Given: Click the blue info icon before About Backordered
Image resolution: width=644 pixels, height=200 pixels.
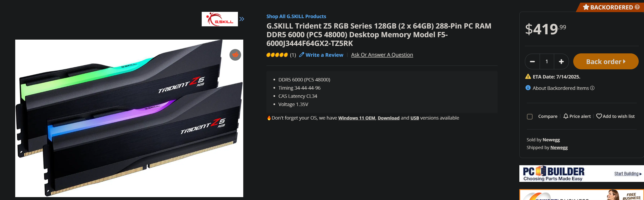Looking at the screenshot, I should pyautogui.click(x=528, y=88).
